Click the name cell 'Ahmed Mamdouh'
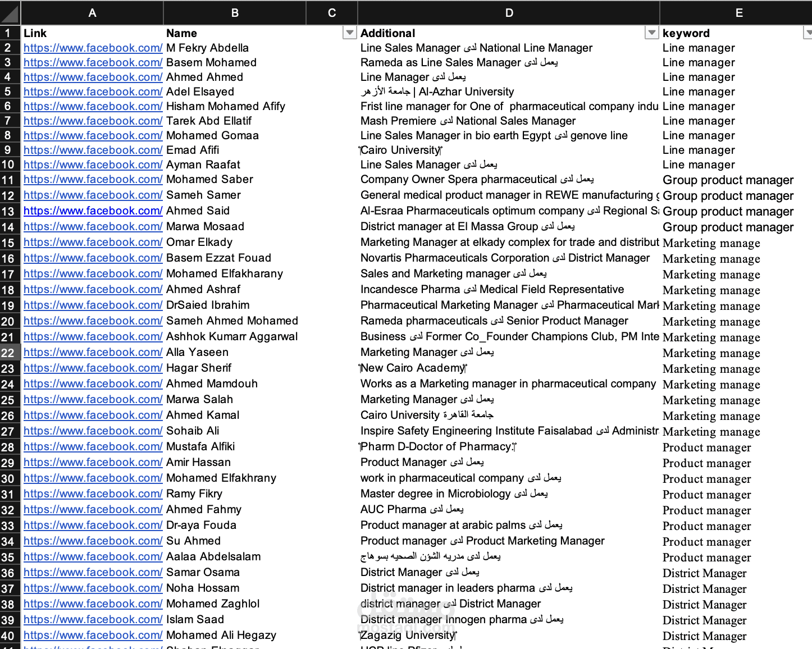This screenshot has height=649, width=812. pos(235,384)
